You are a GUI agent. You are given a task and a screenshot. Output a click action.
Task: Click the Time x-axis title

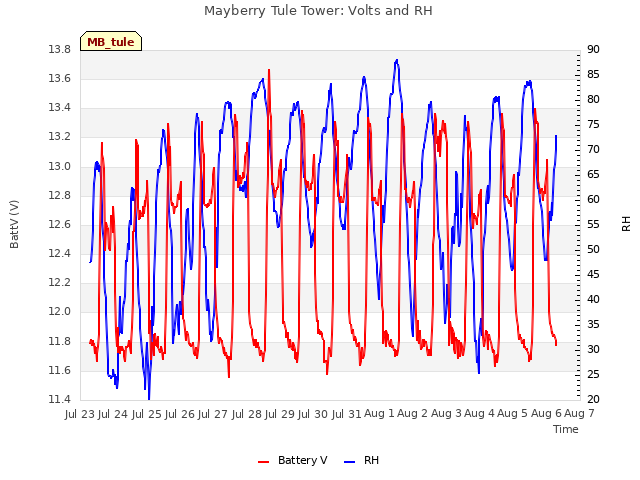[566, 429]
